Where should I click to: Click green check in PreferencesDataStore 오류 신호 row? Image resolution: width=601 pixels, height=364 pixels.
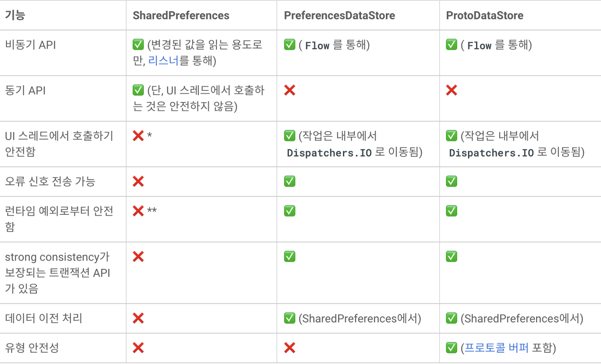tap(290, 181)
